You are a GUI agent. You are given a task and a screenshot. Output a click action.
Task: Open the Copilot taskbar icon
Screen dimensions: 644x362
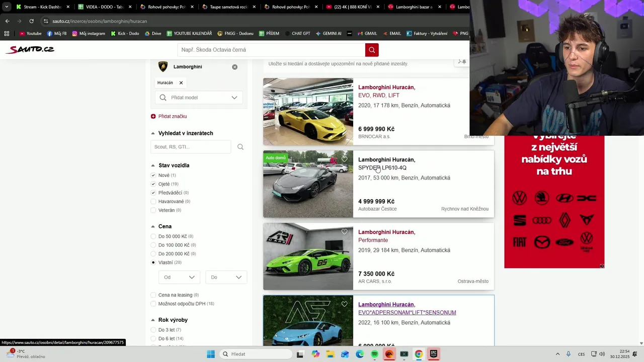tap(315, 354)
